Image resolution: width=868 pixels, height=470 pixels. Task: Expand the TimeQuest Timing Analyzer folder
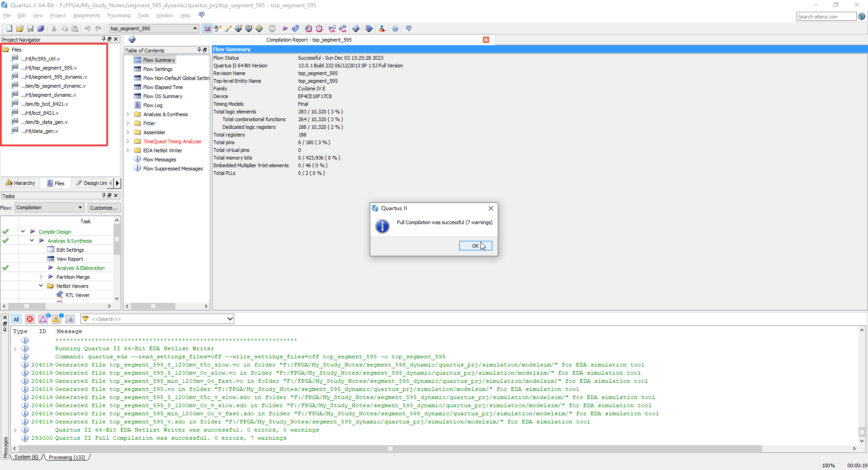point(128,141)
